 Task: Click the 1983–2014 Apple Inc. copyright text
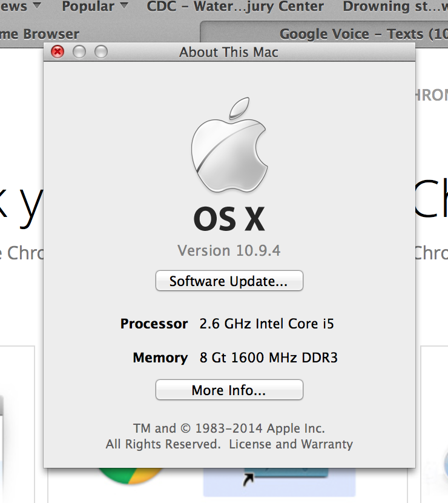tap(229, 428)
